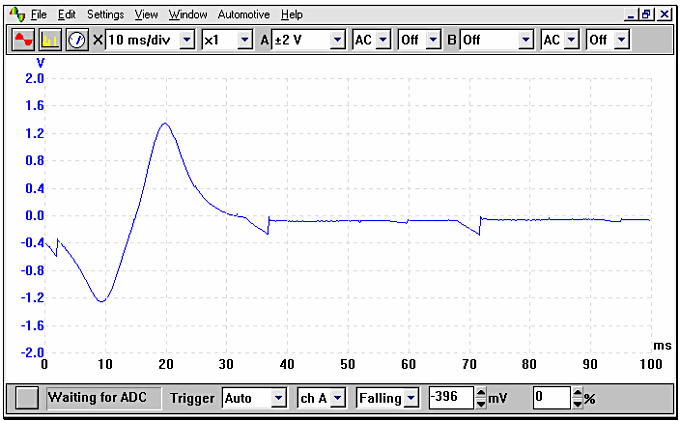Open the trigger mode Auto dropdown
The width and height of the screenshot is (680, 421).
[277, 398]
